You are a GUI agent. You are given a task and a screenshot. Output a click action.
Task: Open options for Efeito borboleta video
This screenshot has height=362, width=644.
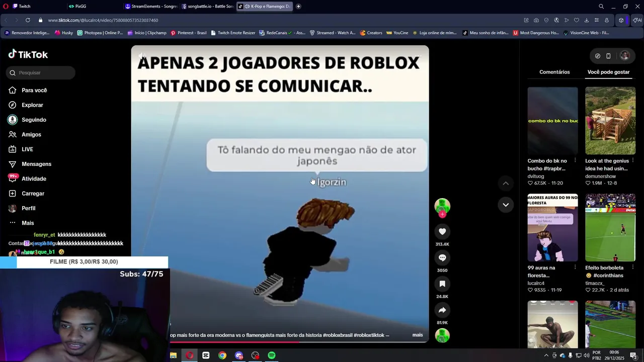(633, 267)
